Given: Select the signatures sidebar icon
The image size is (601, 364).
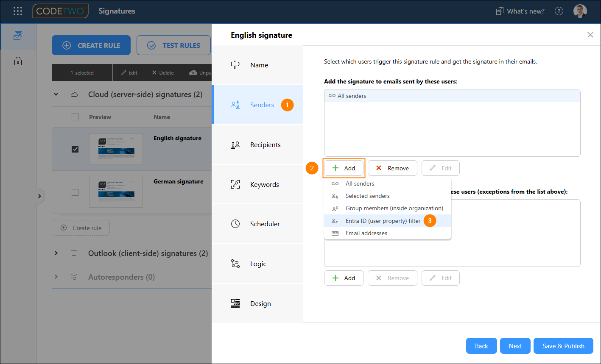Looking at the screenshot, I should point(18,36).
